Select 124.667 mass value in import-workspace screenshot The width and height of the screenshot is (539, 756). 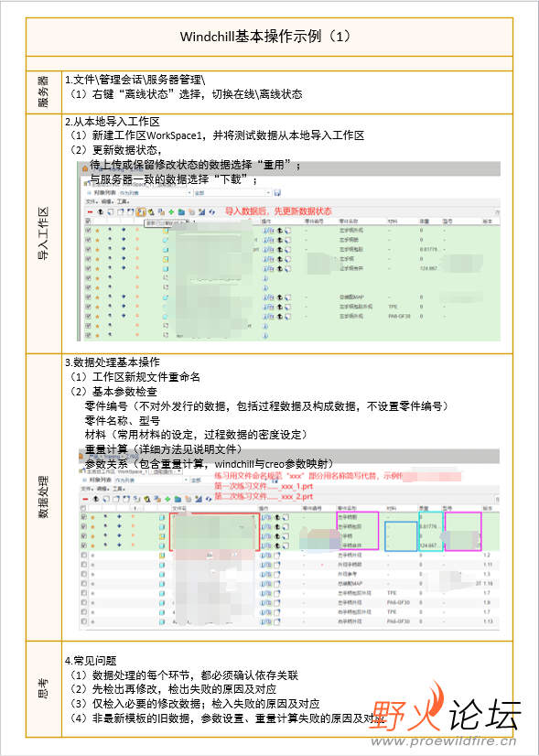[428, 268]
